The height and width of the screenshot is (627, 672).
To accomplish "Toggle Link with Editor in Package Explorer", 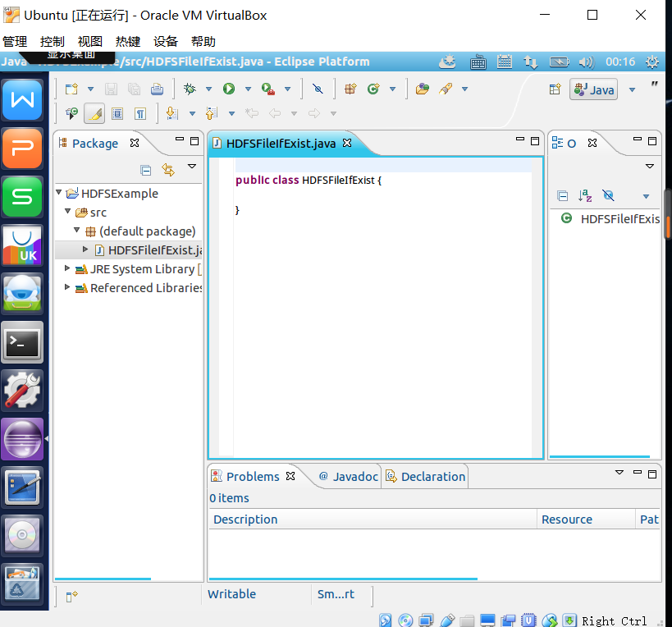I will (168, 170).
